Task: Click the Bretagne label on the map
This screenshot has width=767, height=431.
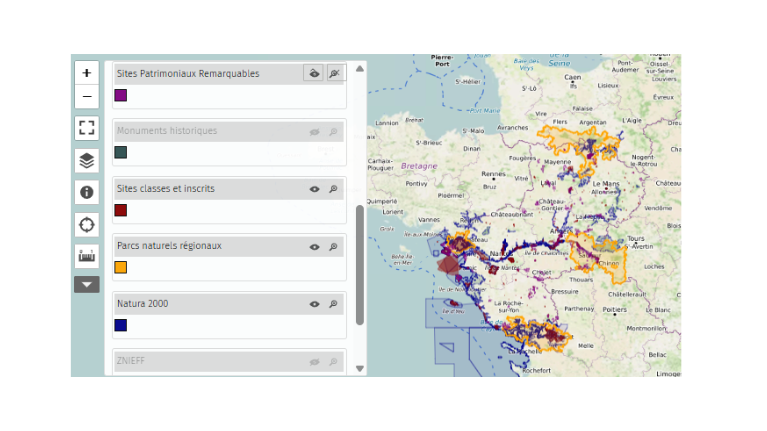Action: pyautogui.click(x=419, y=166)
